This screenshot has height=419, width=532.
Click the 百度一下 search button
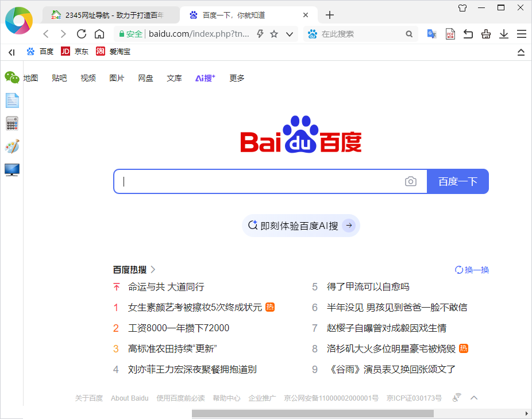click(458, 181)
